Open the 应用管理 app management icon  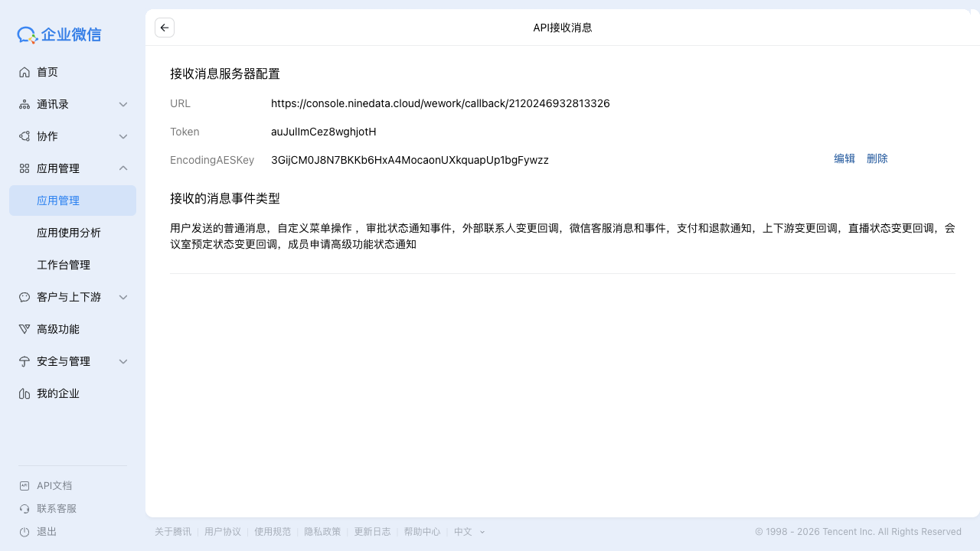point(24,168)
